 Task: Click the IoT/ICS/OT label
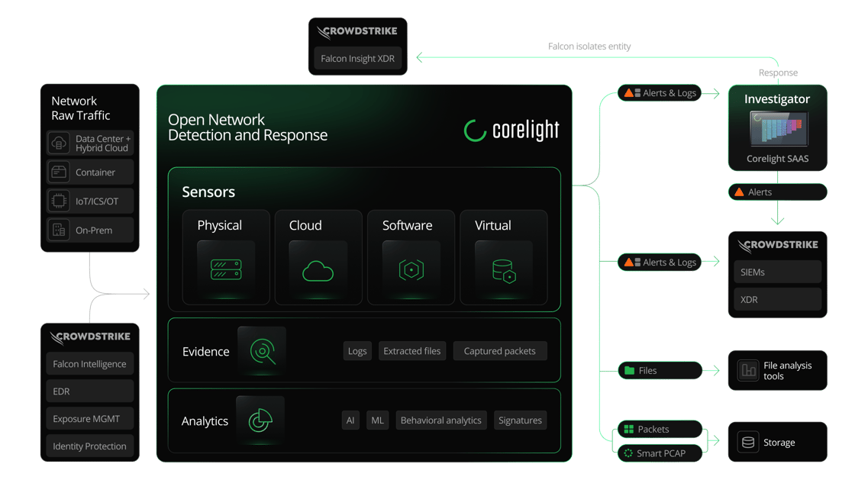pyautogui.click(x=97, y=201)
